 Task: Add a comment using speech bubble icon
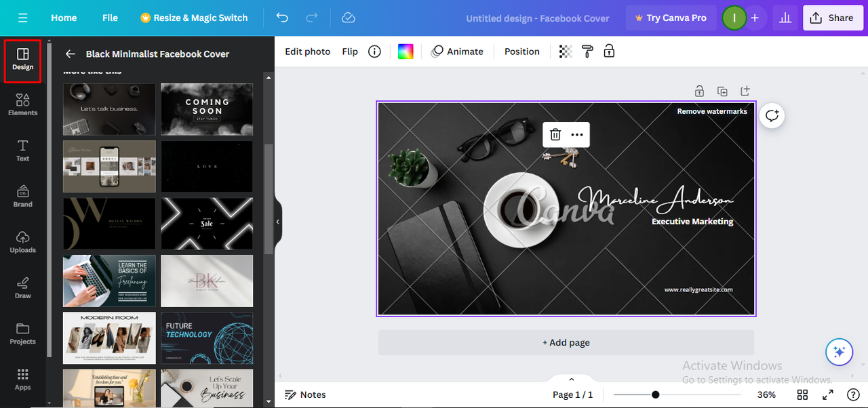click(x=772, y=115)
